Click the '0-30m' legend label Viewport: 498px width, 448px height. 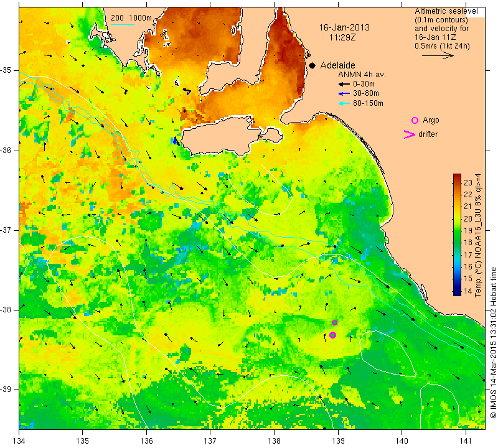[x=364, y=84]
